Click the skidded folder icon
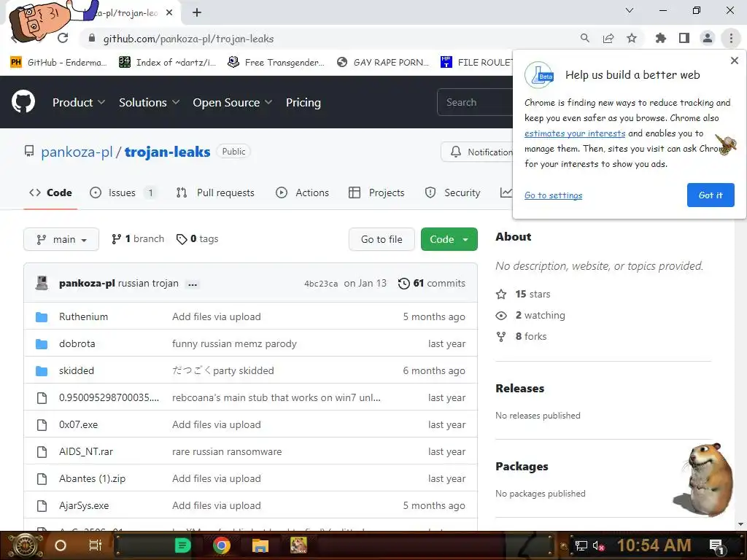Viewport: 747px width, 560px height. pos(42,371)
